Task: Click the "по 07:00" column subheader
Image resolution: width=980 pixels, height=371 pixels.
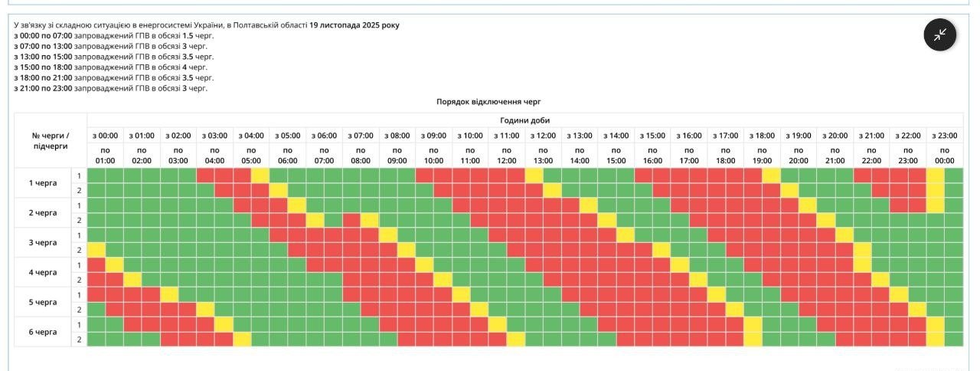Action: [324, 156]
